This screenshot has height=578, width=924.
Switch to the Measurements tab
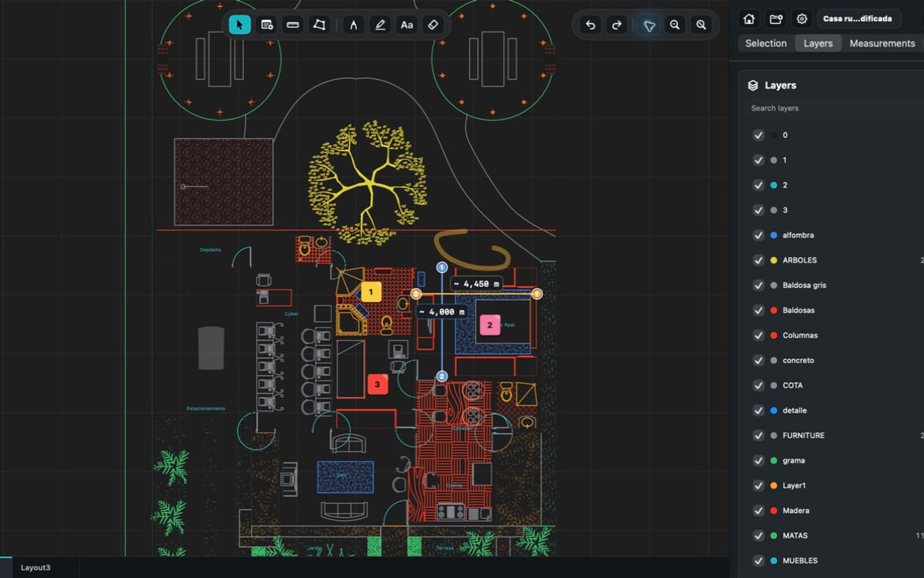pyautogui.click(x=882, y=43)
